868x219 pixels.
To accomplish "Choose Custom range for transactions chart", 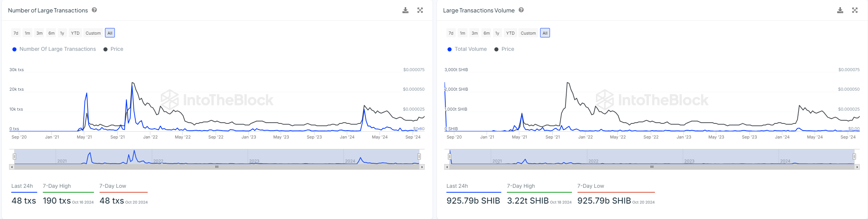I will (x=93, y=33).
